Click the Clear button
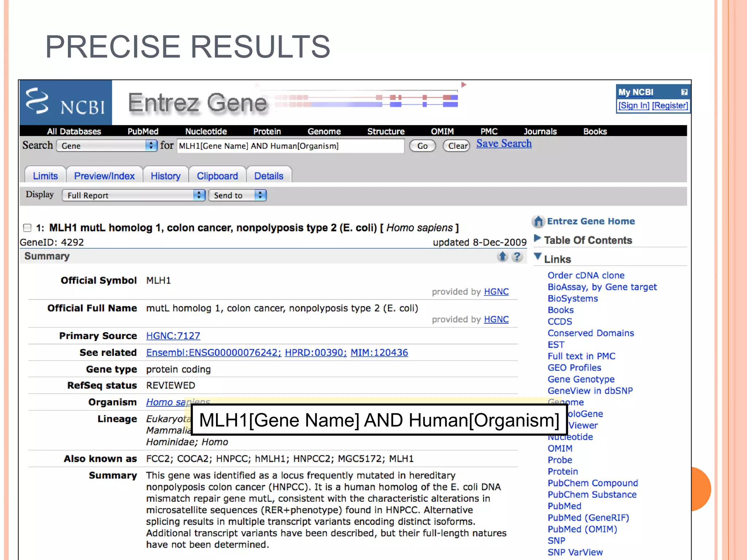The image size is (747, 560). 457,146
